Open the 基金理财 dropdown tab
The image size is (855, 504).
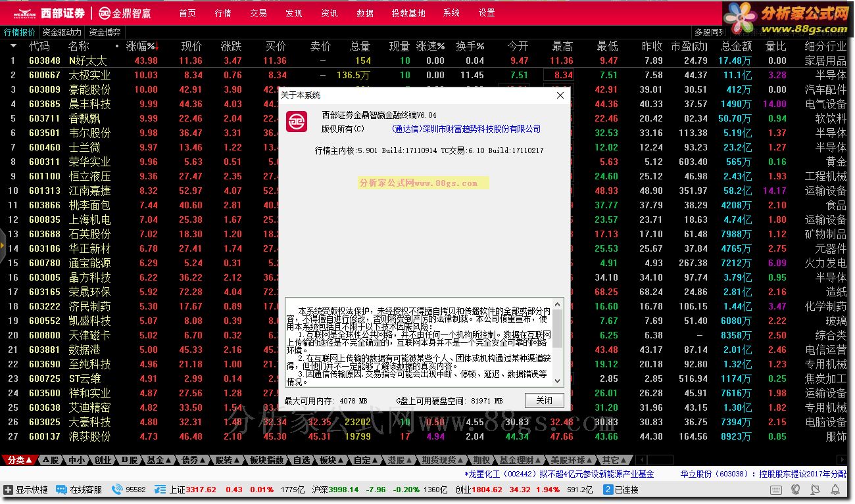tap(520, 460)
